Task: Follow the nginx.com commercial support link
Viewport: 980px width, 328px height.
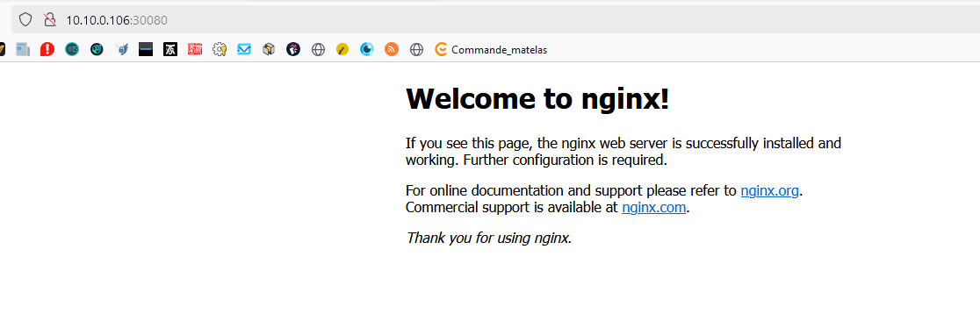Action: [654, 208]
